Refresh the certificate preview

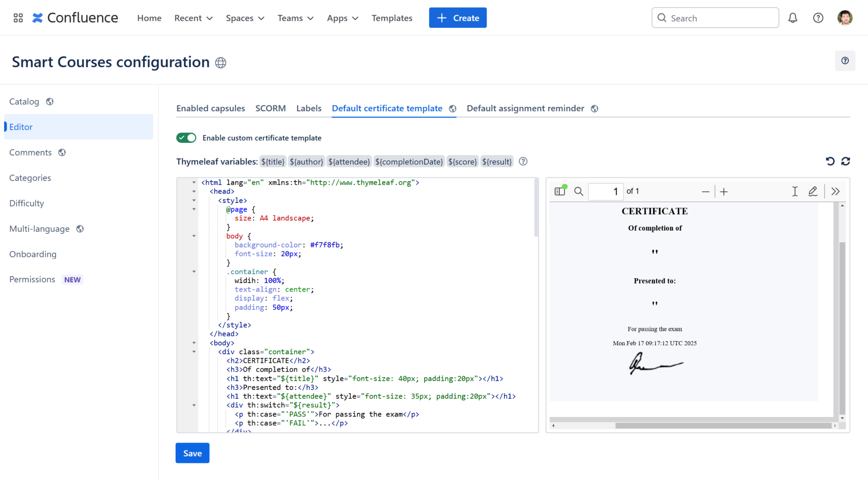pos(845,161)
